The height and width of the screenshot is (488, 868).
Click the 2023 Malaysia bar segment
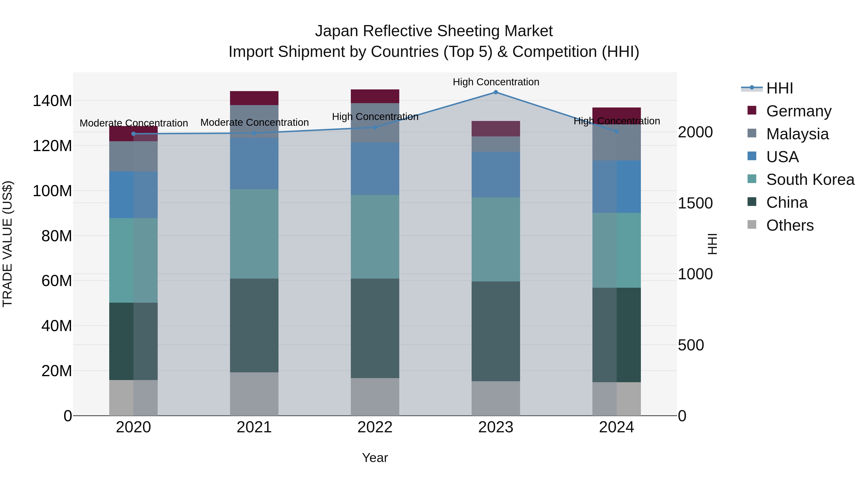pos(496,144)
